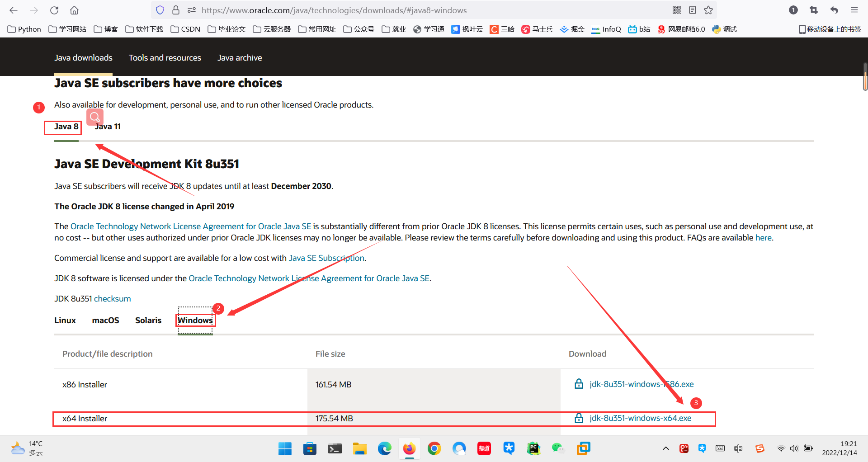Open WeChat from the taskbar
The image size is (868, 462).
click(x=558, y=448)
